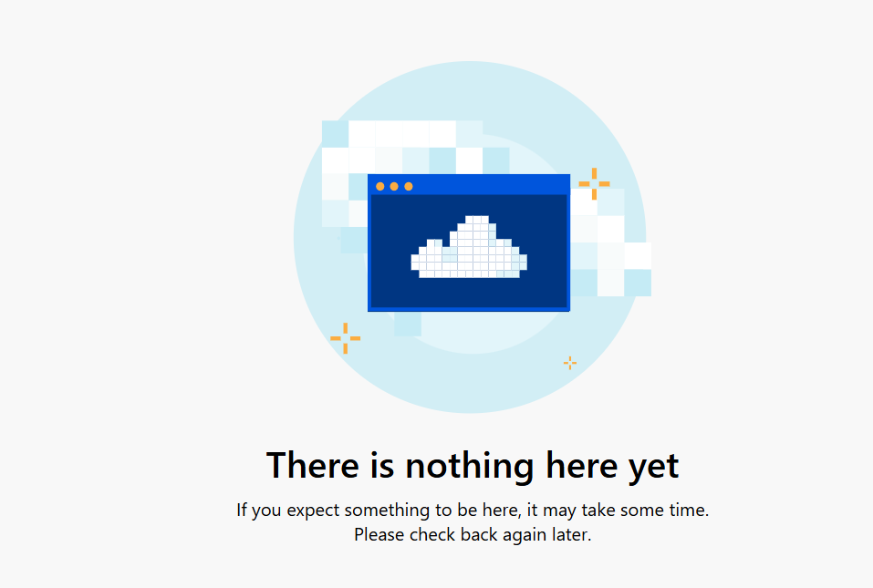Click the first orange dot in window title bar

[380, 186]
